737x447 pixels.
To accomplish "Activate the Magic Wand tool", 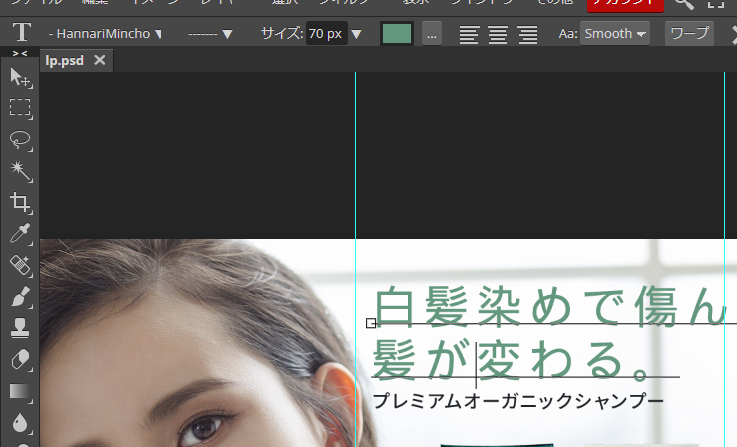I will point(20,171).
